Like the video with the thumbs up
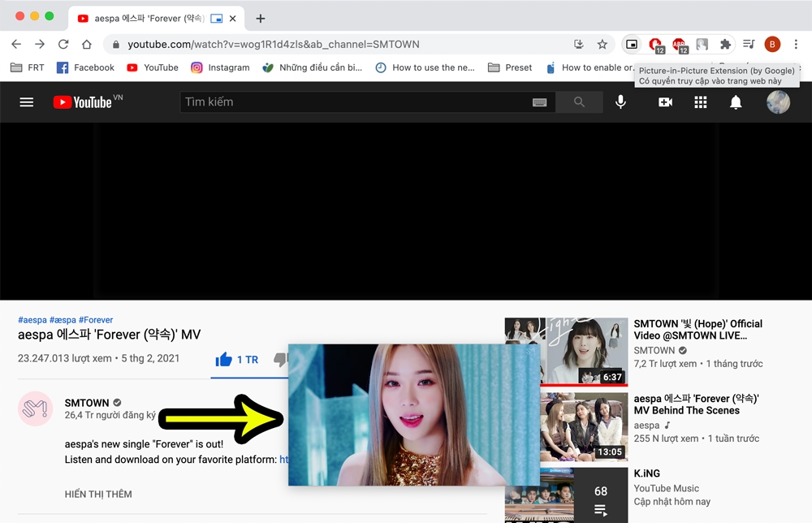 click(x=223, y=358)
